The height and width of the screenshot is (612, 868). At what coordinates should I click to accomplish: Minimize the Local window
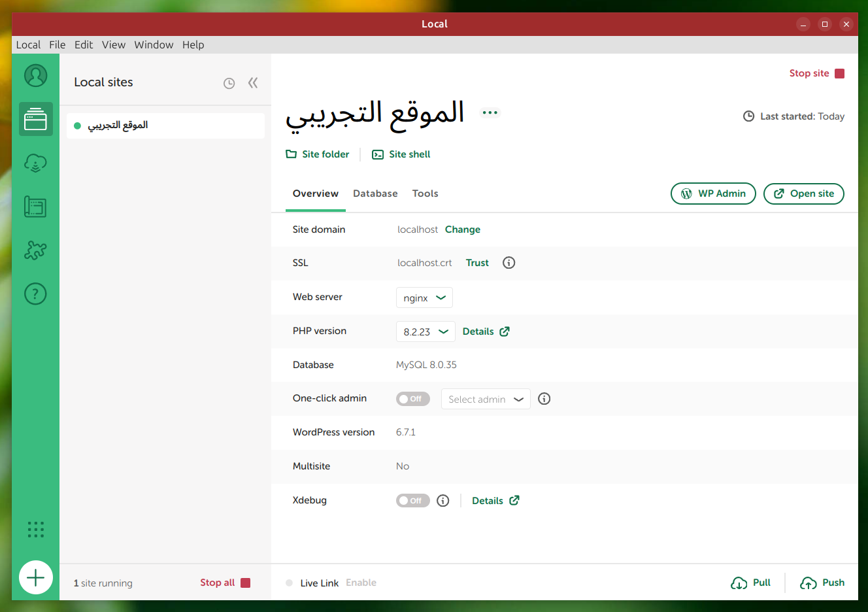(x=803, y=24)
